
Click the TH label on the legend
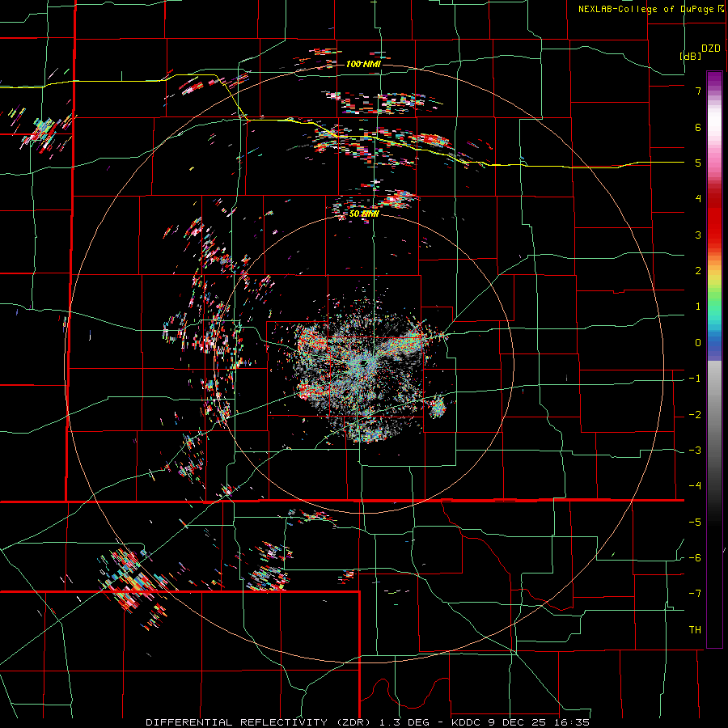tap(695, 630)
